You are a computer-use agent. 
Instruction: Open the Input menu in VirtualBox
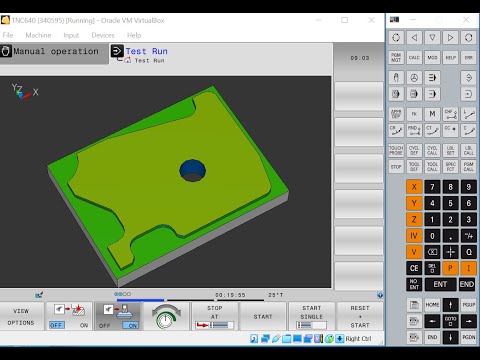coord(71,35)
